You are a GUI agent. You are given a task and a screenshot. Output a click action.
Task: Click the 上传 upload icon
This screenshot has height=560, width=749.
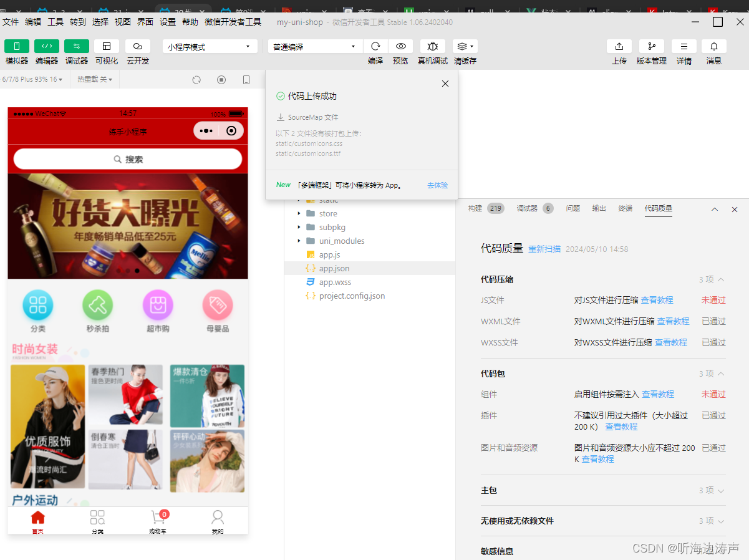(x=619, y=46)
